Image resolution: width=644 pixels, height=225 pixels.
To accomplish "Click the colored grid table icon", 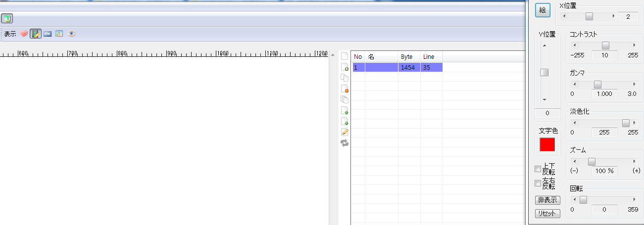I will point(59,34).
